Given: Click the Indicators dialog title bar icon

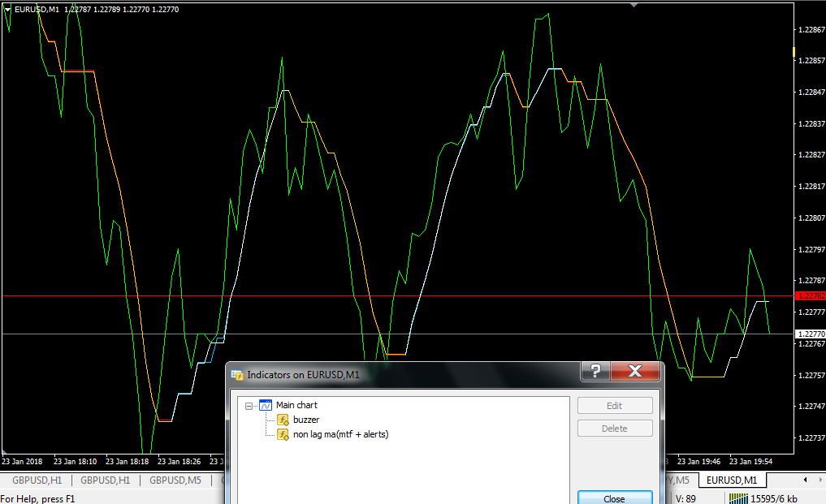Looking at the screenshot, I should coord(237,375).
